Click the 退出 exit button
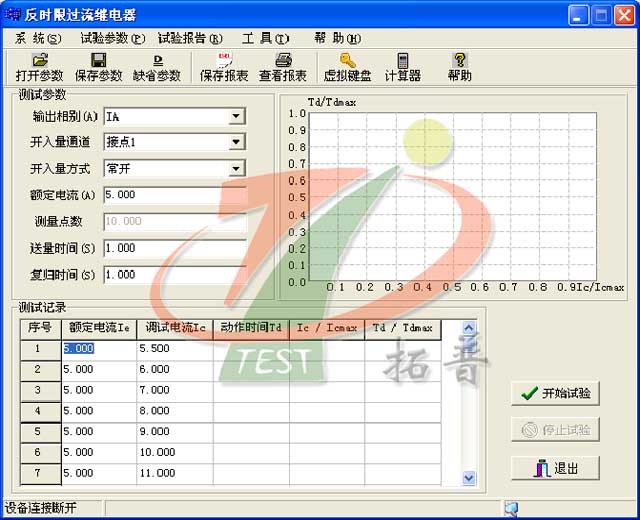Screen dimensions: 640x520 point(555,468)
